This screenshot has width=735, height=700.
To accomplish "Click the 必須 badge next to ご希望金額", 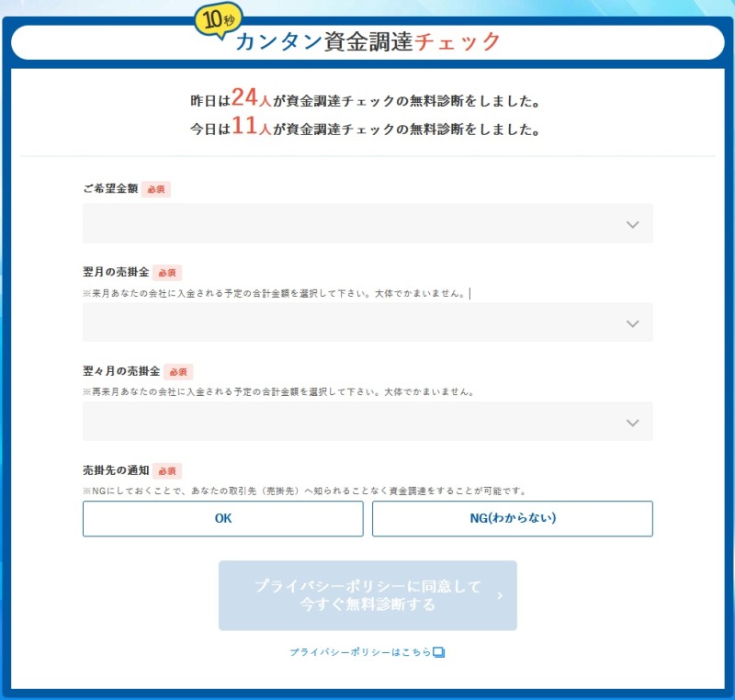I will 156,189.
